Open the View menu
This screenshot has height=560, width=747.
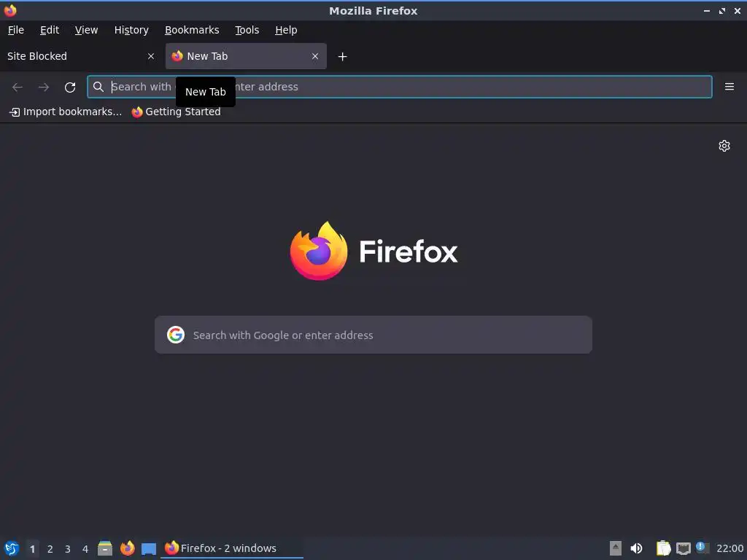(x=86, y=30)
